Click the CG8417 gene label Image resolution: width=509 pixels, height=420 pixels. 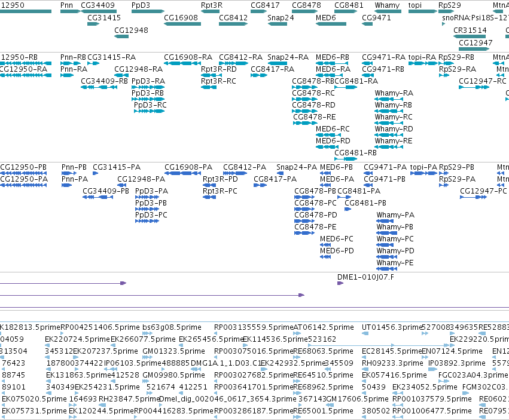pos(265,5)
